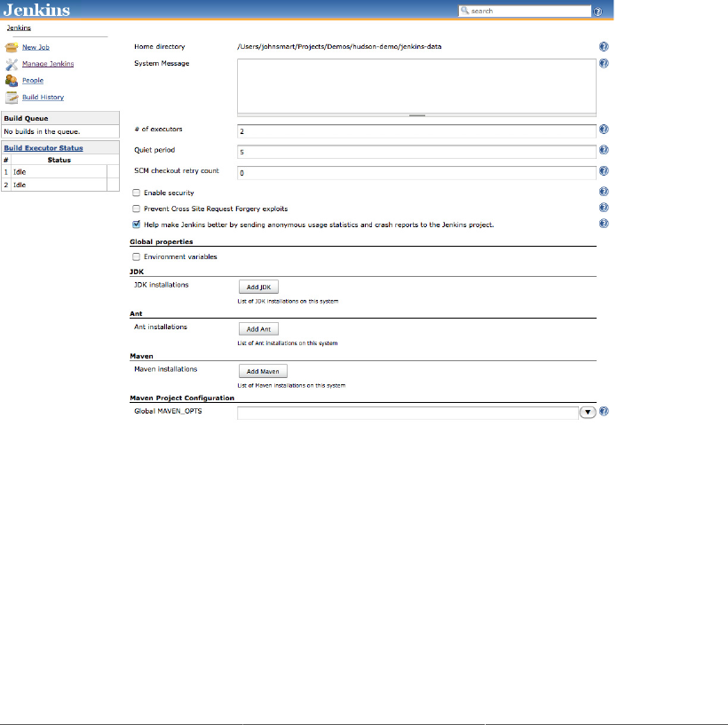728x725 pixels.
Task: Show help for Enable security
Action: point(604,191)
